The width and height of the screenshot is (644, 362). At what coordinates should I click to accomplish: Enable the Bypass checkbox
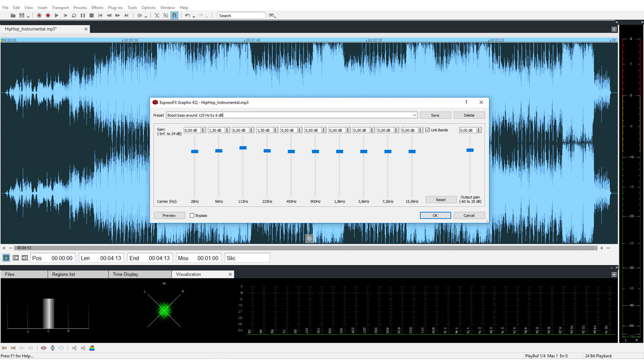[191, 215]
